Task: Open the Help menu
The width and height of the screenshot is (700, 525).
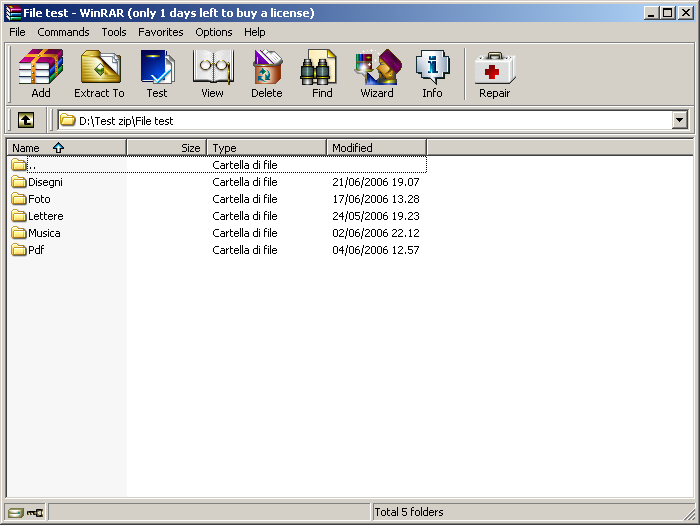Action: (x=255, y=32)
